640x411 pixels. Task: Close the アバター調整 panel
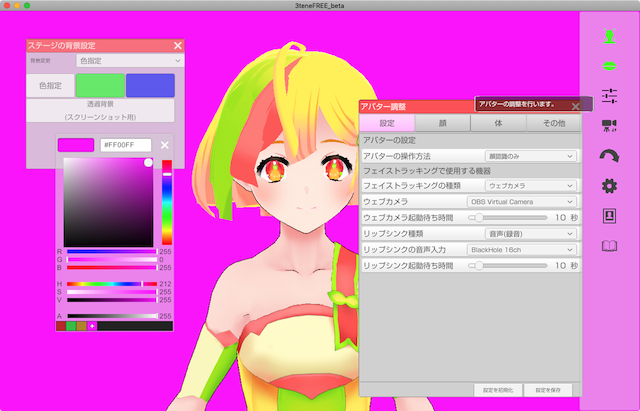click(576, 107)
